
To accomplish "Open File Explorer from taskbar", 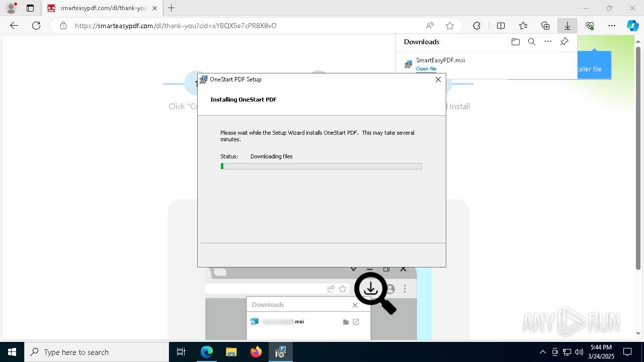I will (231, 352).
